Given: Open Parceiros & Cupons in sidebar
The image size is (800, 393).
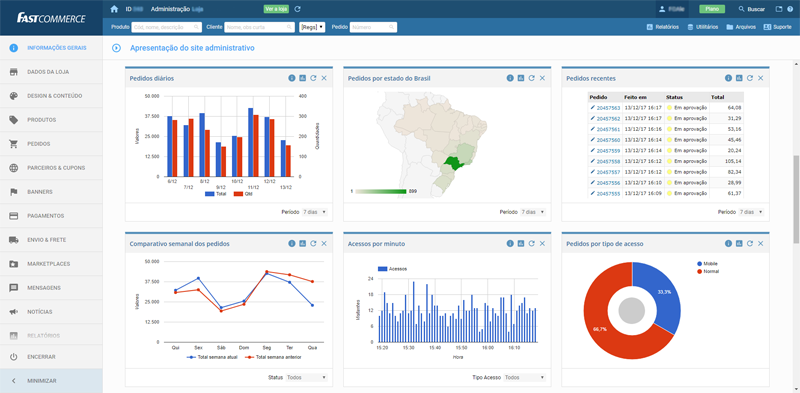Looking at the screenshot, I should click(51, 168).
